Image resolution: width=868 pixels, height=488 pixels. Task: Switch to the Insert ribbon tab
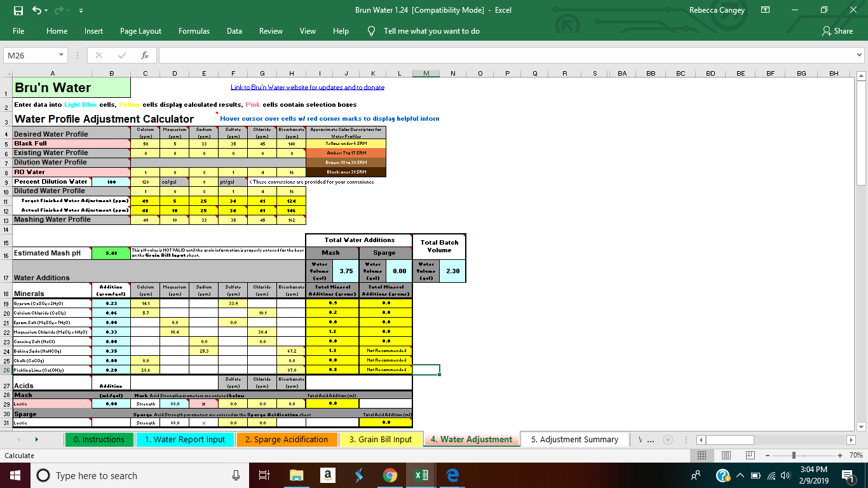coord(93,31)
